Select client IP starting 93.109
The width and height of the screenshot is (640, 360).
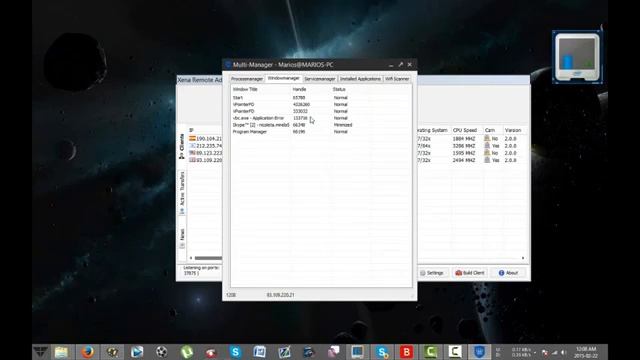(x=209, y=160)
